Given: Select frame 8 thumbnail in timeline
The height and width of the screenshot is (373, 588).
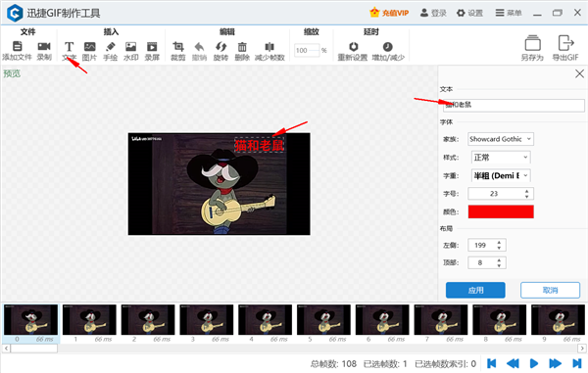Looking at the screenshot, I should click(500, 320).
